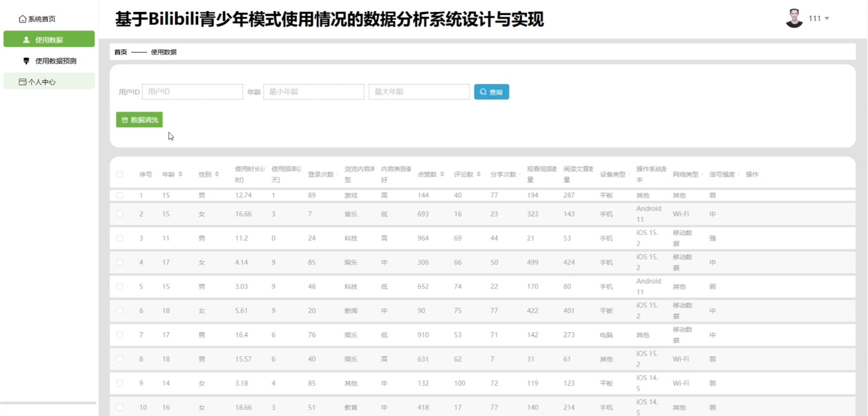868x416 pixels.
Task: Check the checkbox for row 7
Action: [120, 335]
